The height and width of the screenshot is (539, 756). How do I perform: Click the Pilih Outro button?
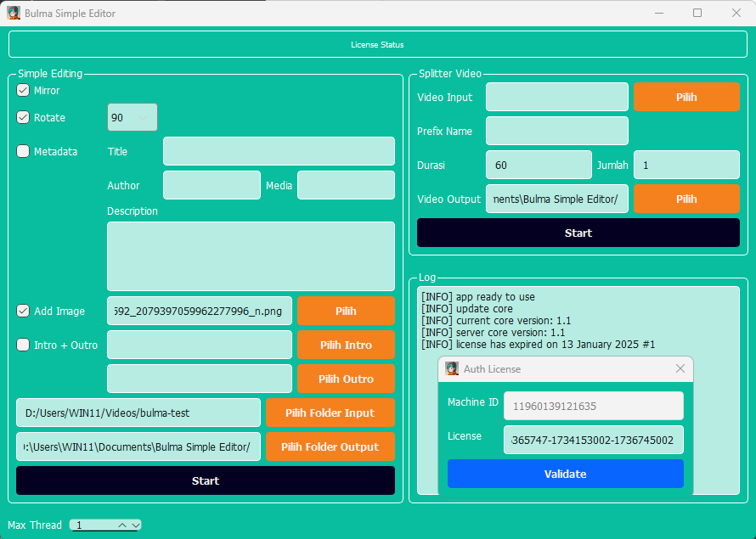point(346,379)
